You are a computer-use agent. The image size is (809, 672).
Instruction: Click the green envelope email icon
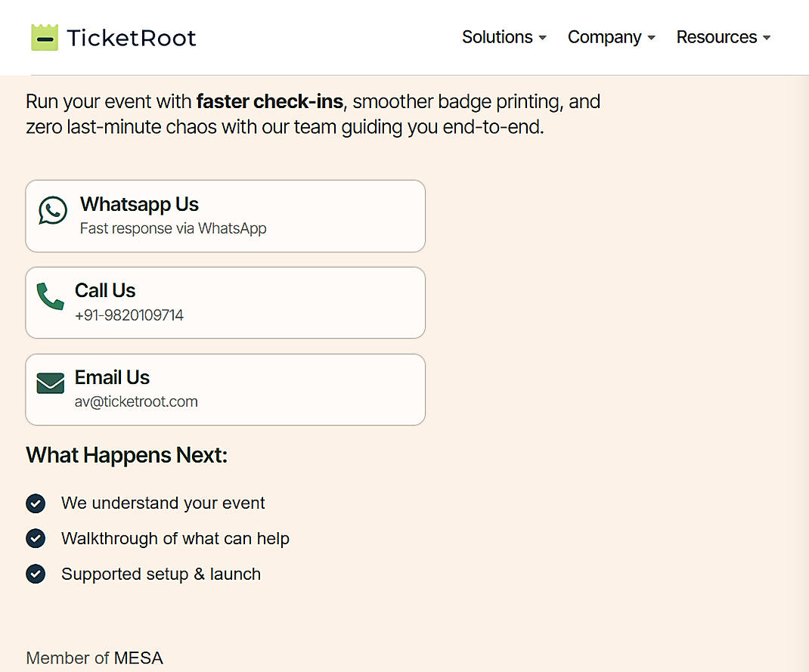pyautogui.click(x=51, y=383)
